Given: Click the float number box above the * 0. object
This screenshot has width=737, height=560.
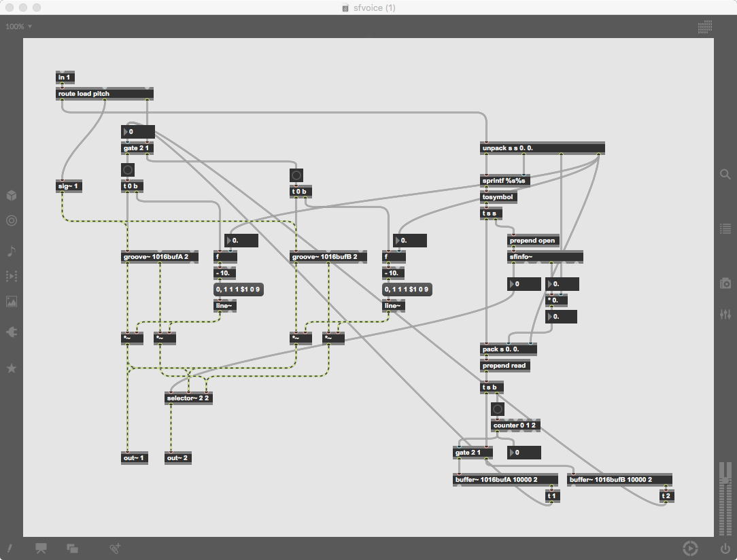Looking at the screenshot, I should (562, 284).
